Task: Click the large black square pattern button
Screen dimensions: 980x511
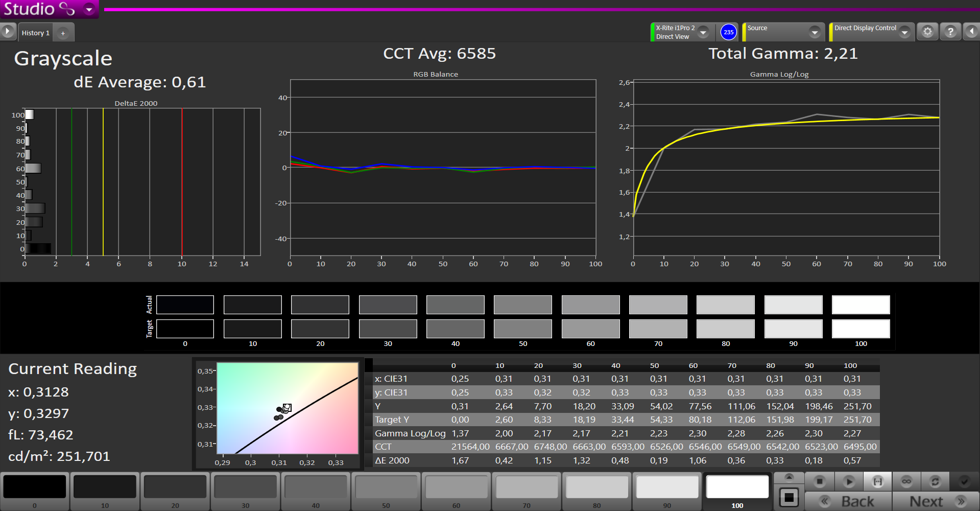Action: (789, 497)
